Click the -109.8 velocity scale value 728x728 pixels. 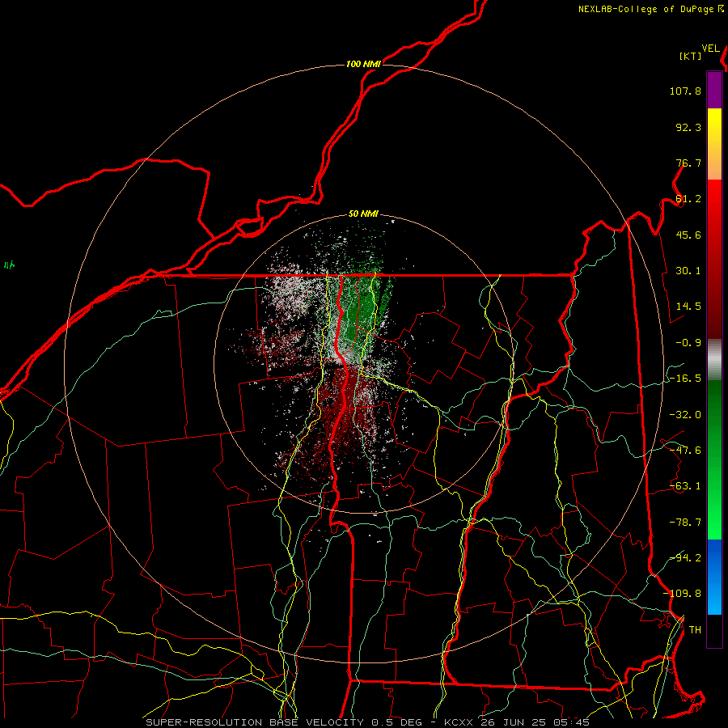[682, 594]
